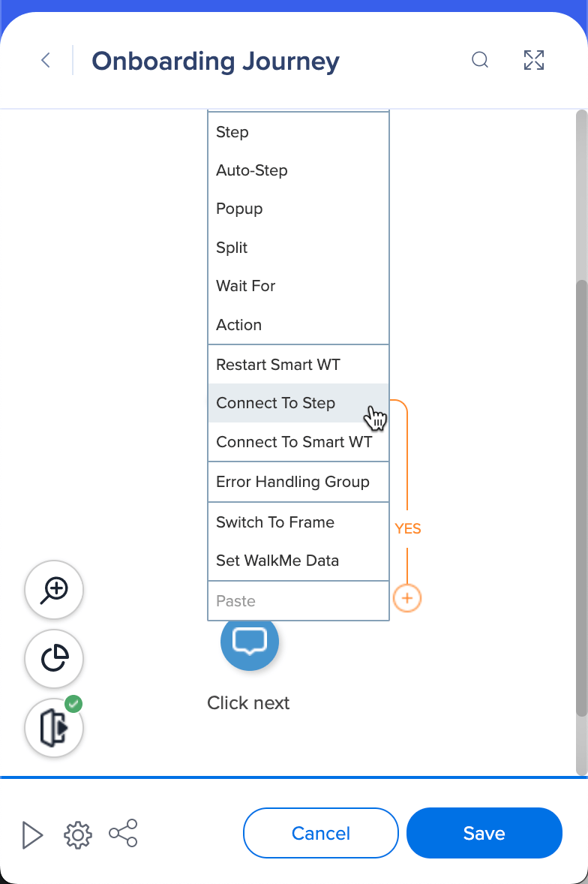Select Error Handling Group option

point(292,482)
